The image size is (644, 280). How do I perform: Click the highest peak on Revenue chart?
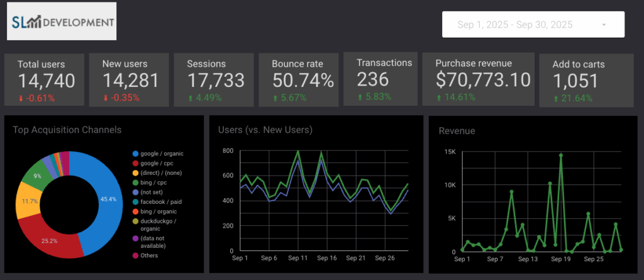click(560, 155)
